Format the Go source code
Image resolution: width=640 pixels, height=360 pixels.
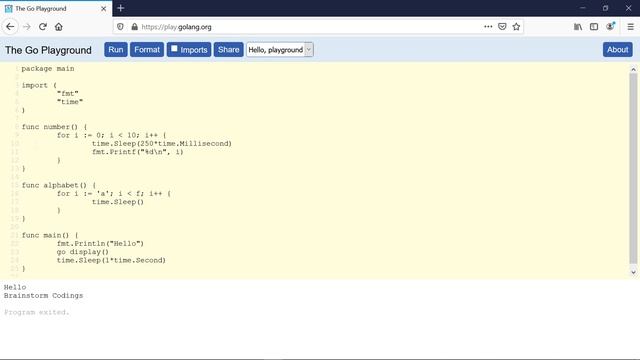click(147, 50)
